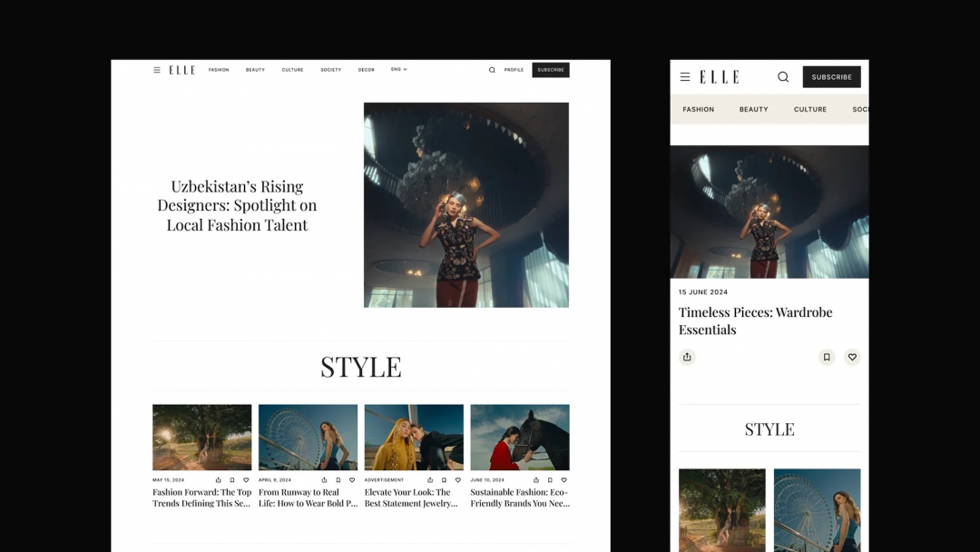Open the PROFILE icon in the header
Image resolution: width=980 pixels, height=552 pixels.
(514, 70)
